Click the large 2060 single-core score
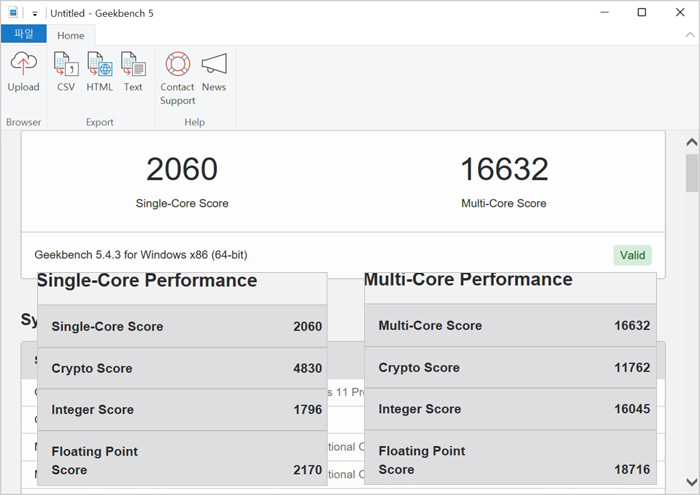 click(x=182, y=169)
